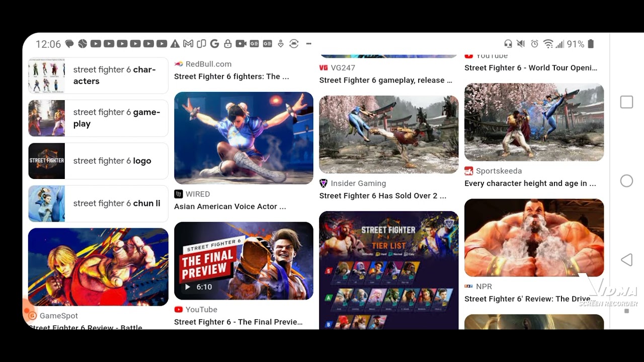The width and height of the screenshot is (644, 362).
Task: Open 'Asian American Voice Actor ...' article link
Action: click(x=230, y=207)
